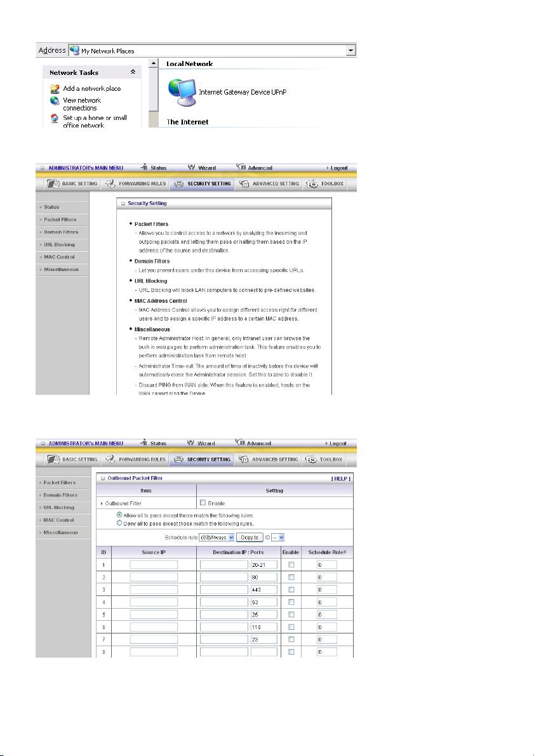
Task: Collapse the Network Tasks panel chevron
Action: point(133,72)
